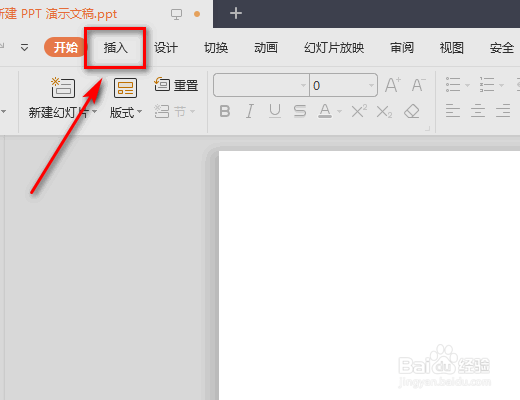
Task: Click the 版式 layout icon
Action: [x=125, y=88]
